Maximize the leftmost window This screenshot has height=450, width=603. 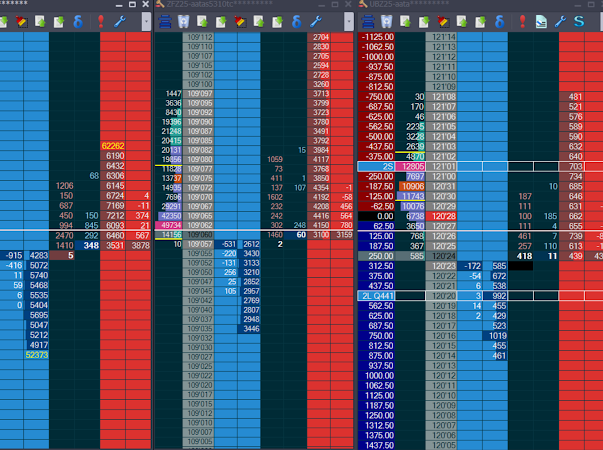coord(132,4)
